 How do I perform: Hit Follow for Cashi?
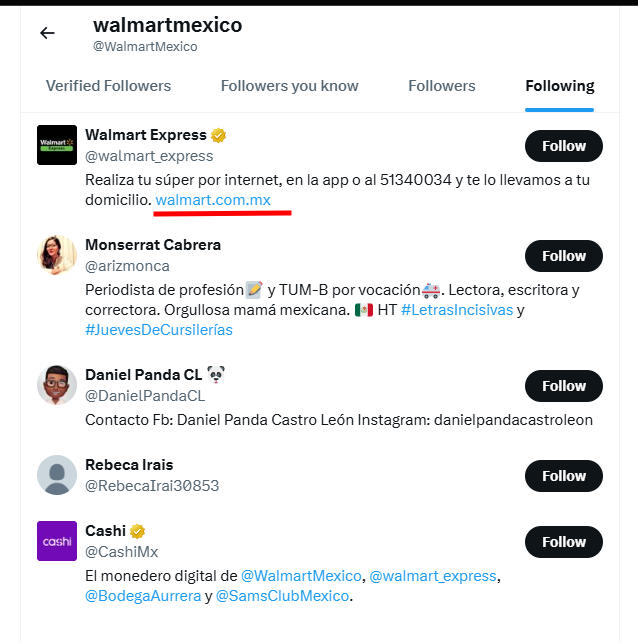tap(563, 542)
